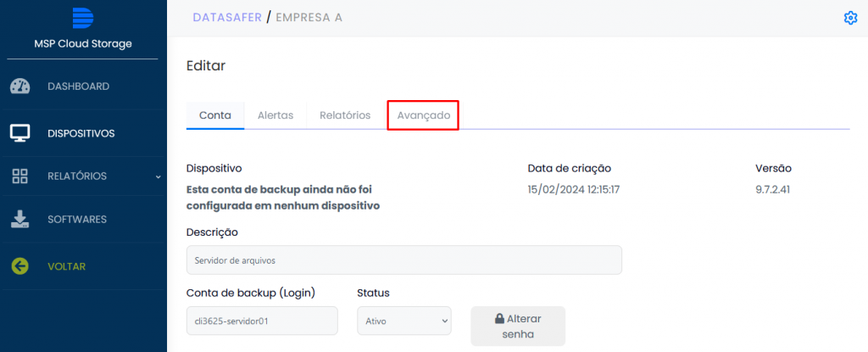Click the padlock icon beside Alterar senha
Viewport: 868px width, 352px height.
click(x=500, y=319)
